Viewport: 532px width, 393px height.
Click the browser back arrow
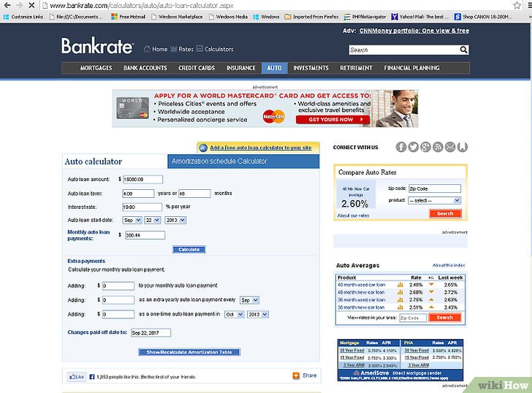(7, 5)
